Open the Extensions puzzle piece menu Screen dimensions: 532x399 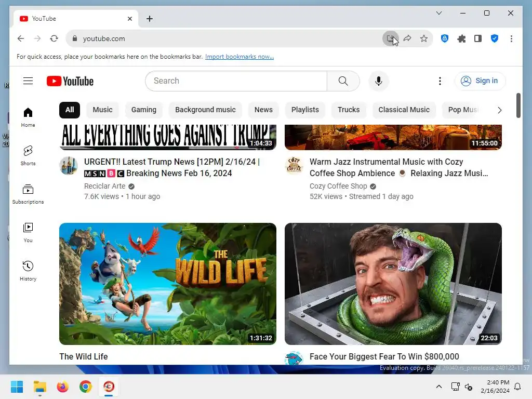click(461, 38)
